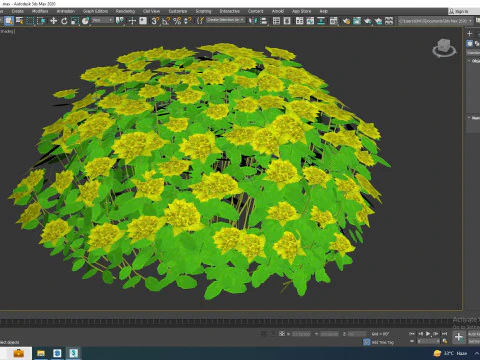The height and width of the screenshot is (360, 480).
Task: Toggle Window/Crossing selection mode
Action: (x=41, y=21)
